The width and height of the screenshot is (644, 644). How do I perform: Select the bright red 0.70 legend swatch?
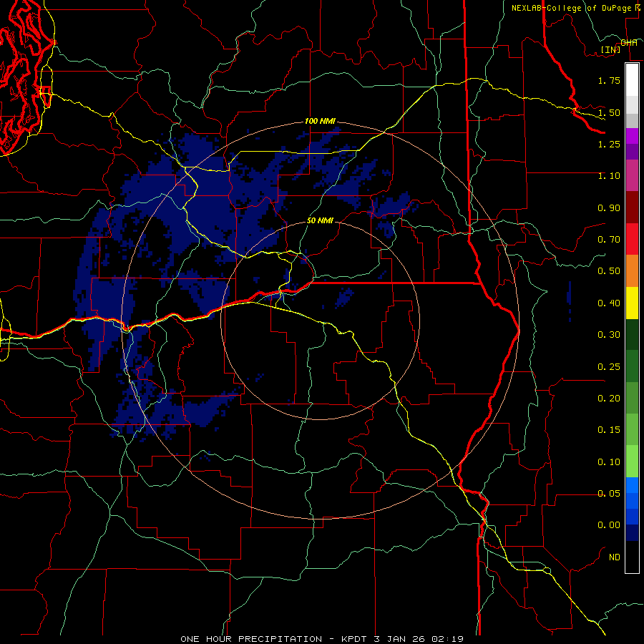[632, 239]
